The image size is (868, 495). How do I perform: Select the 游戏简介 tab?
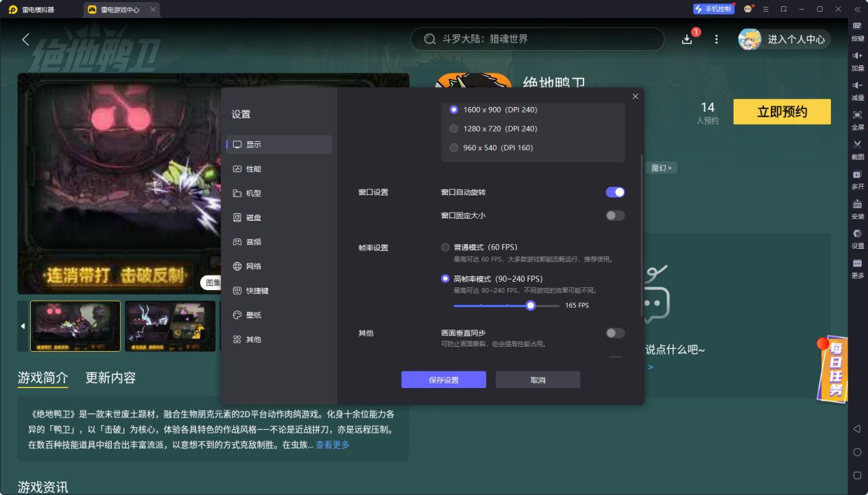pyautogui.click(x=43, y=378)
